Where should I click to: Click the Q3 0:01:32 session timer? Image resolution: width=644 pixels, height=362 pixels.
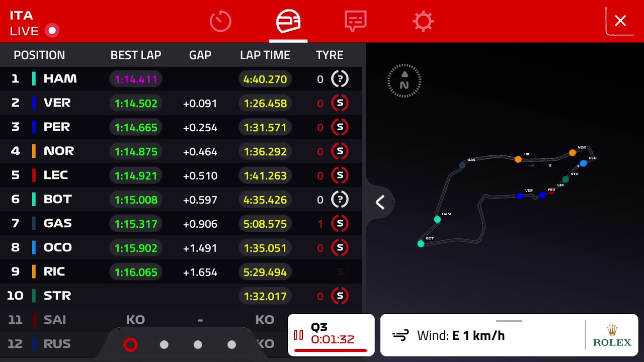(x=333, y=333)
